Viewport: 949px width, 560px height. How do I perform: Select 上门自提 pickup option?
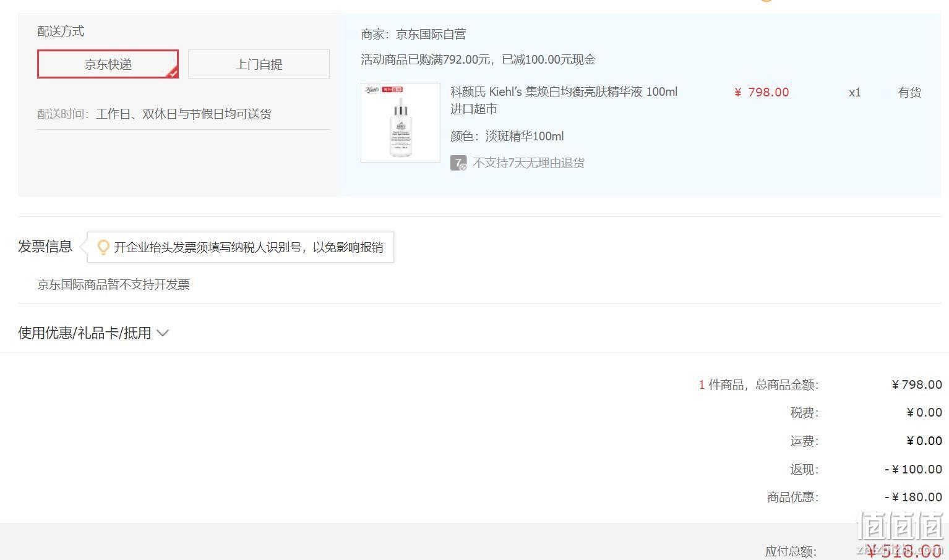pos(259,64)
